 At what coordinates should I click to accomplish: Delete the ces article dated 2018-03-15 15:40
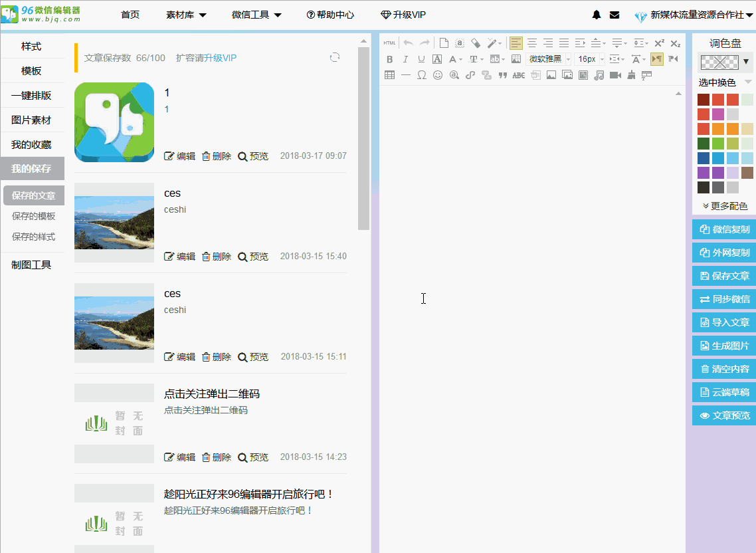pos(217,257)
